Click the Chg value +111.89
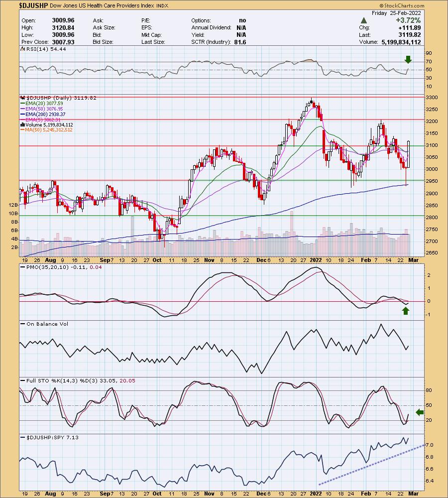This screenshot has height=498, width=448. click(410, 27)
